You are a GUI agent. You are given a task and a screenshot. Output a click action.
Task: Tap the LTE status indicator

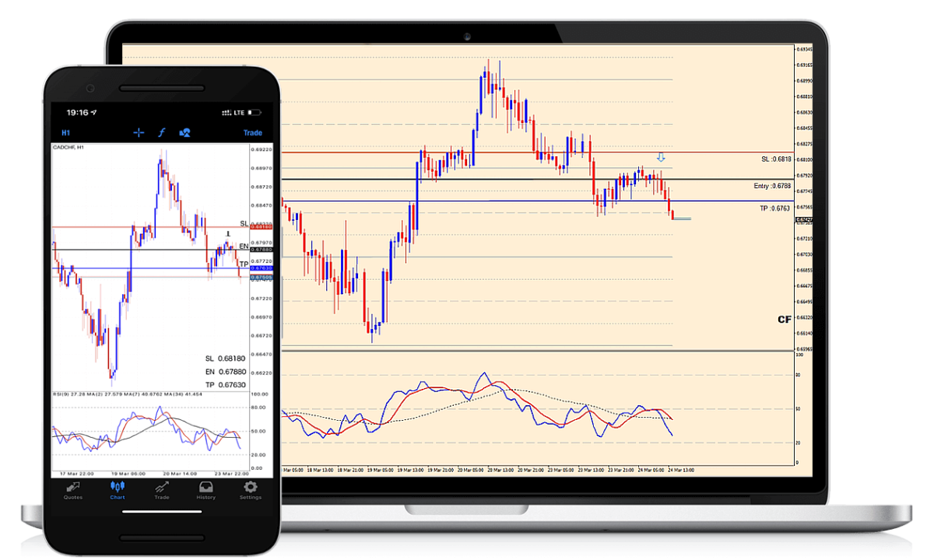pos(239,111)
